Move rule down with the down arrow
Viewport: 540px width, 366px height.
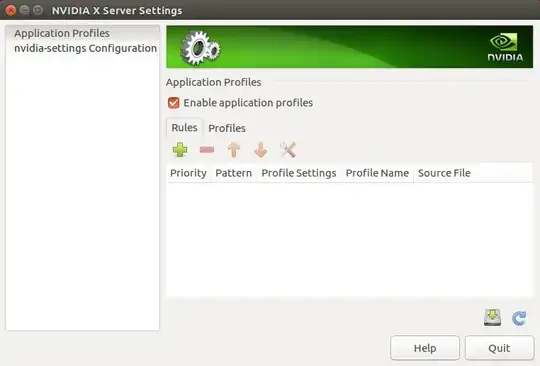pos(261,150)
